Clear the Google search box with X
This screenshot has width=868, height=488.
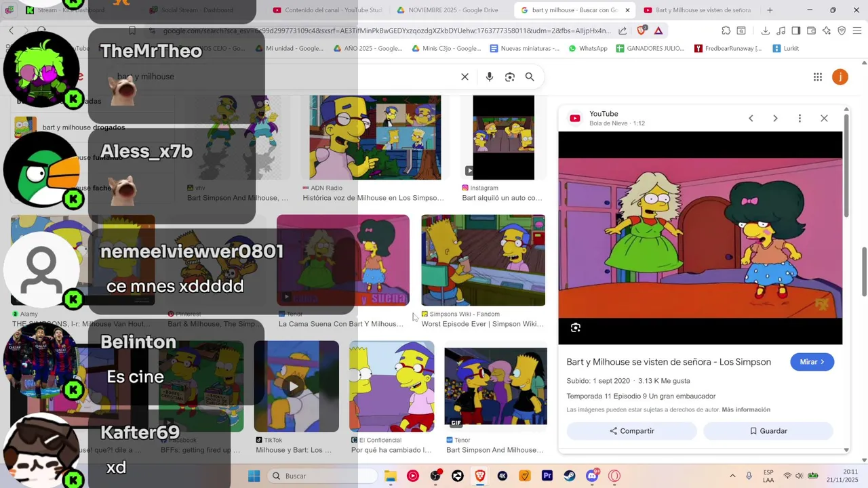click(465, 77)
